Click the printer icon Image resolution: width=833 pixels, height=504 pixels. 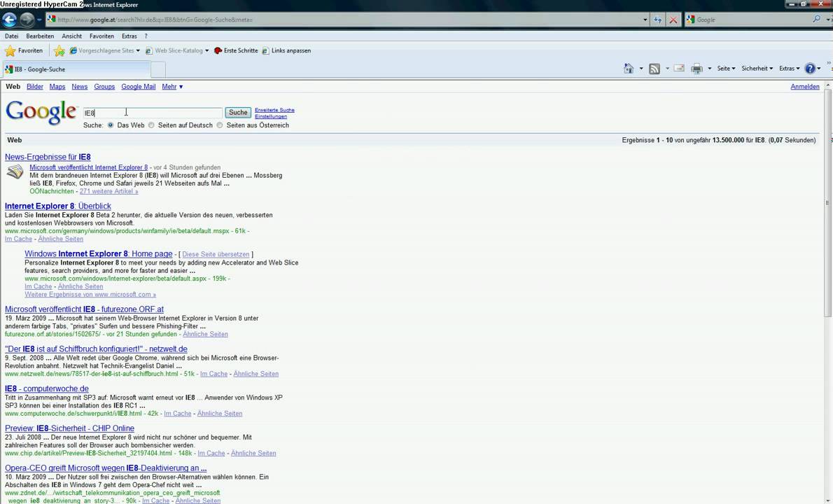pos(696,69)
